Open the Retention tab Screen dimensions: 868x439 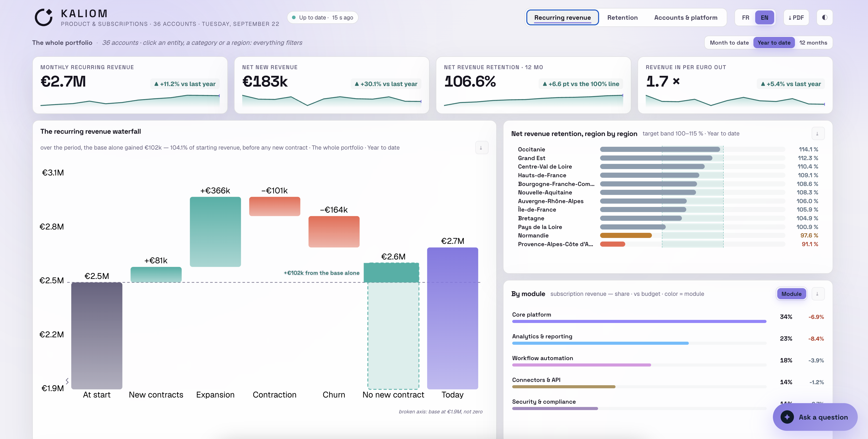tap(622, 17)
